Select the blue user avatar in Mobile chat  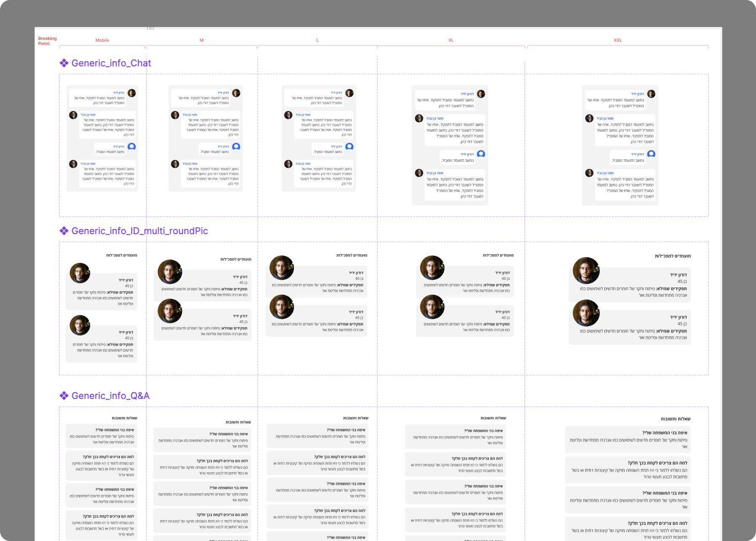132,147
